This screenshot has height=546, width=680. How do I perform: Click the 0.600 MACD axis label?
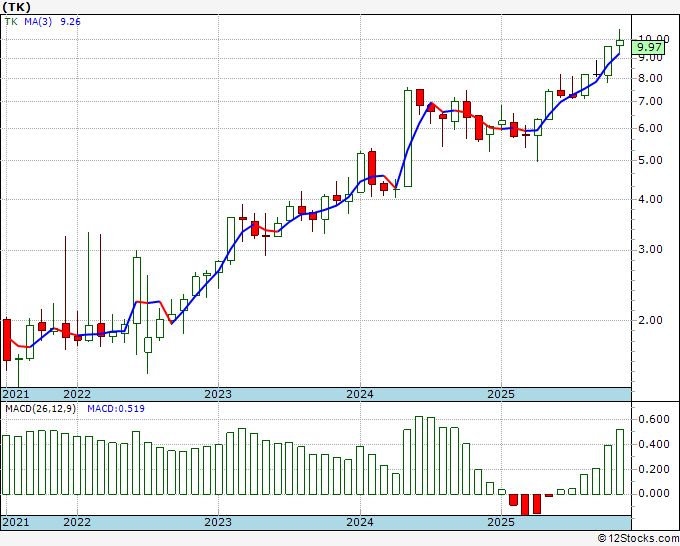[654, 419]
